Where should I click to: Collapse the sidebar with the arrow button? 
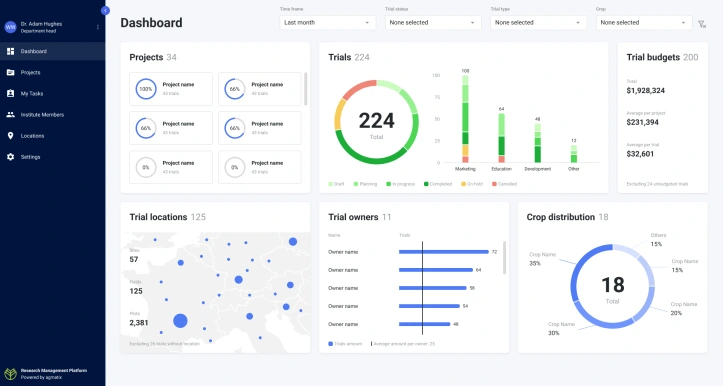105,10
